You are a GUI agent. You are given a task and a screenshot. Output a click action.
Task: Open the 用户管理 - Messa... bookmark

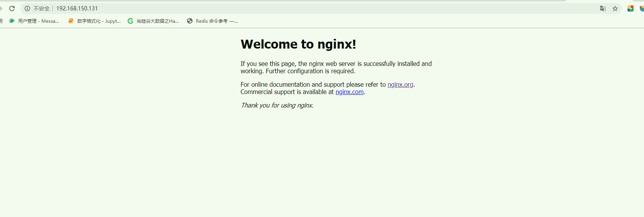(34, 21)
